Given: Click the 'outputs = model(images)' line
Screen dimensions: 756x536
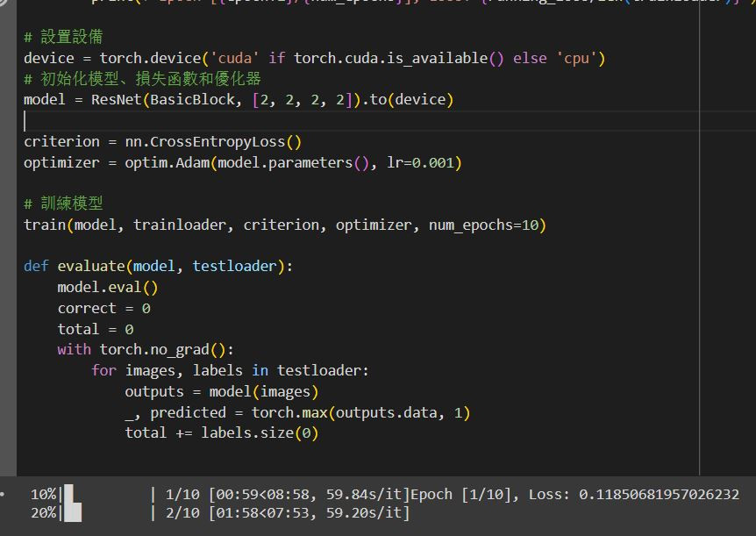Looking at the screenshot, I should [x=222, y=392].
